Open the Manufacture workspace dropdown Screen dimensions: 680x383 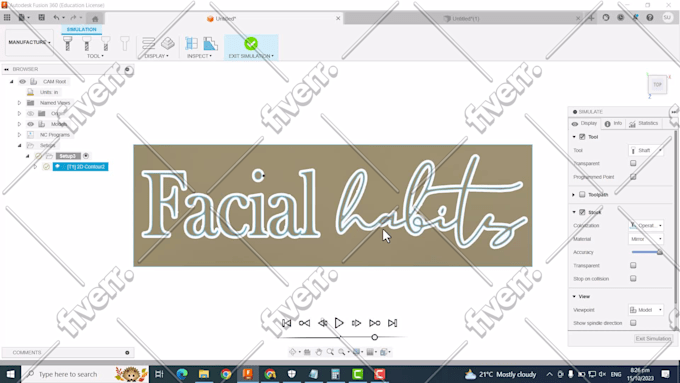[x=29, y=43]
